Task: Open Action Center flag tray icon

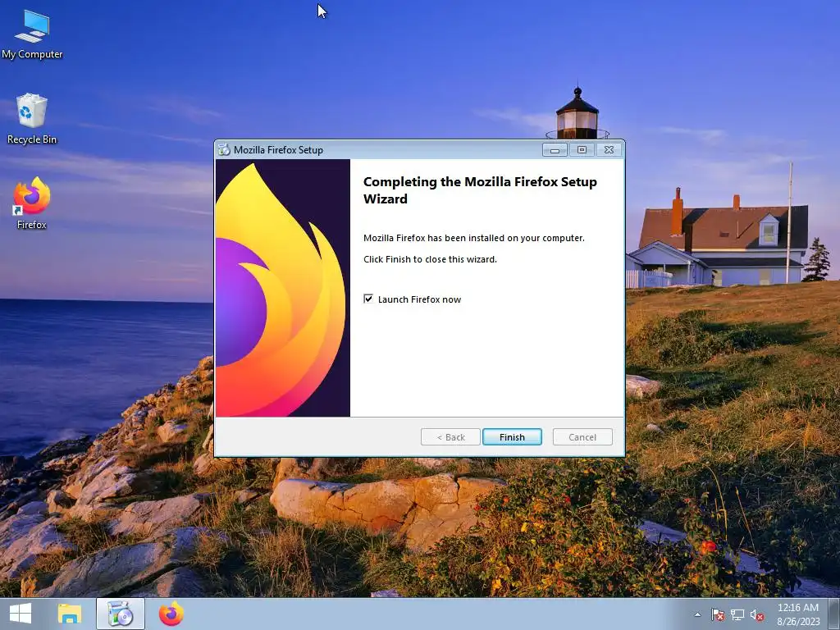Action: coord(717,614)
